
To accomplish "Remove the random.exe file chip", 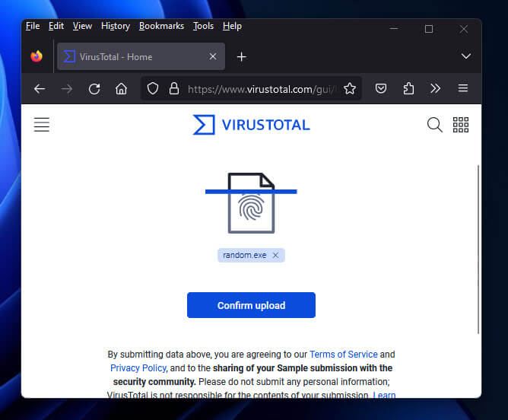I will [x=276, y=256].
